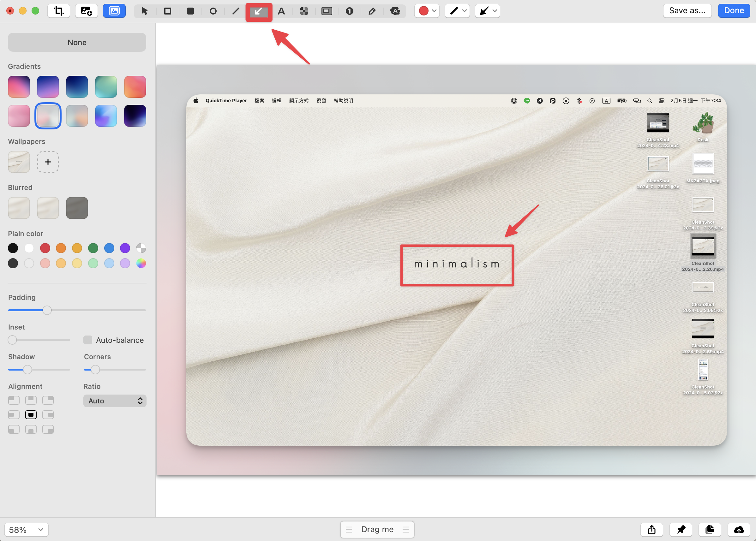Enable the Auto-balance checkbox
756x541 pixels.
point(88,340)
